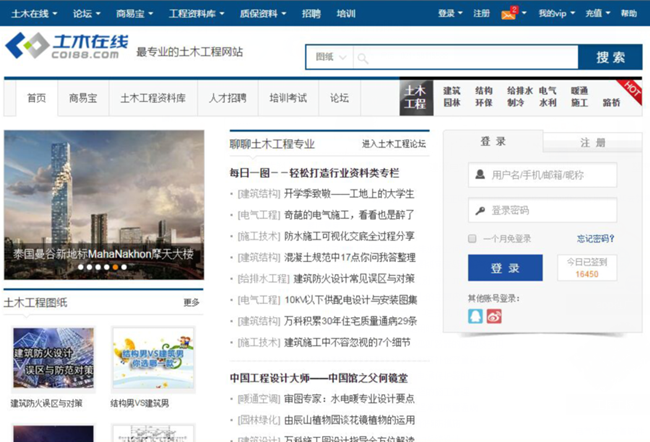Open the 暖通 category link

[x=579, y=91]
